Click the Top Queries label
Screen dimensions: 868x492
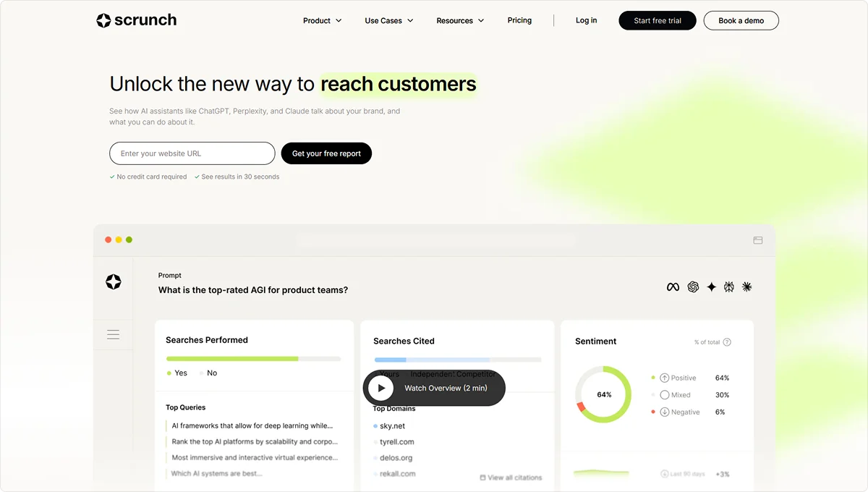(x=186, y=407)
